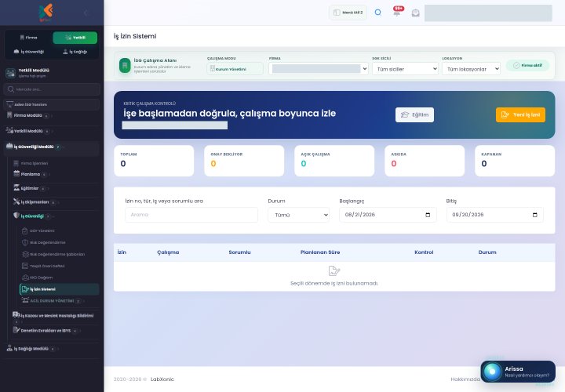This screenshot has height=392, width=565.
Task: Click the Yeni İş İzni button
Action: pos(520,114)
